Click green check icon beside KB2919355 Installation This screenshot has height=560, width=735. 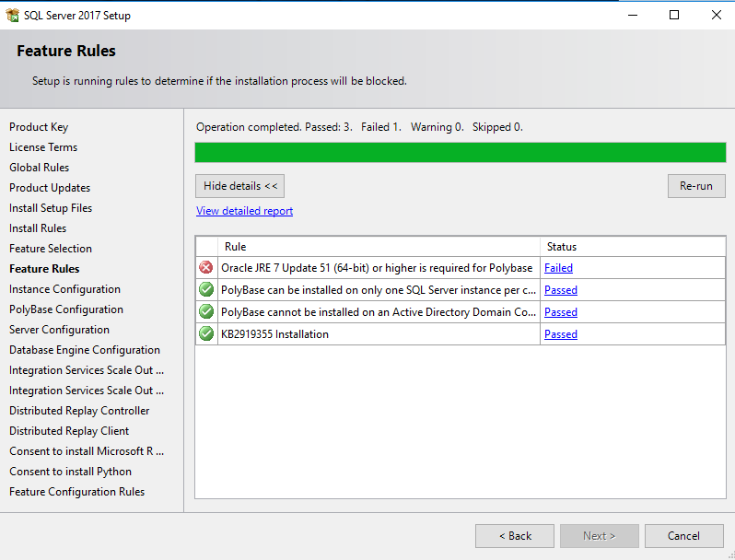[x=206, y=333]
